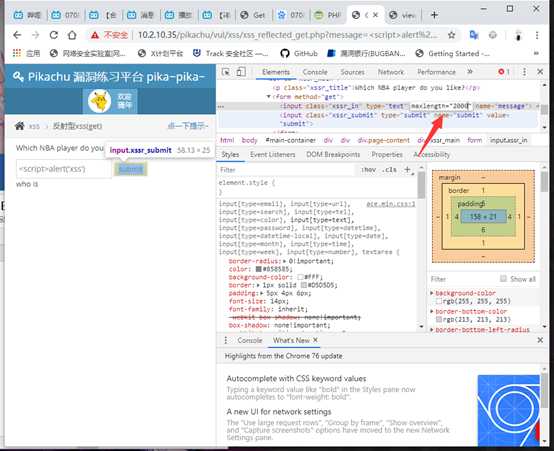Viewport: 554px width, 451px height.
Task: Show more DevTools tabs with double chevron
Action: click(470, 72)
